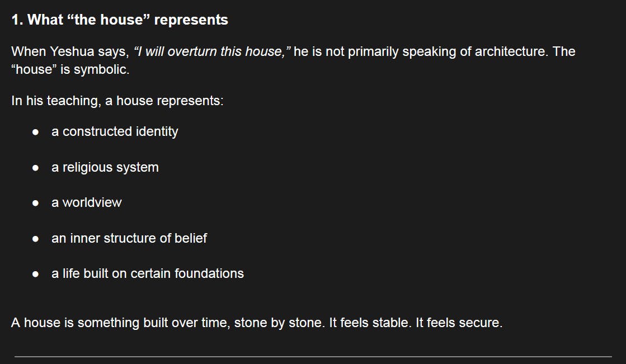The width and height of the screenshot is (626, 364).
Task: Click the line "In his teaching, a house represents:"
Action: pos(117,101)
